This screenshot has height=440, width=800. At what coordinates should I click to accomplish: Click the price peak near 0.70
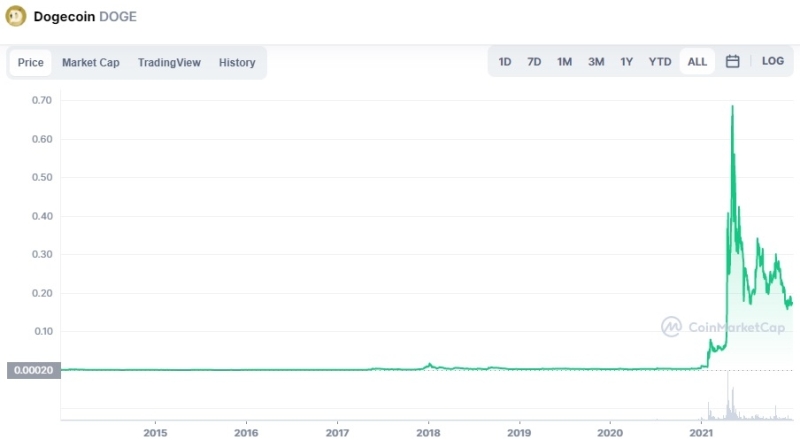click(733, 106)
